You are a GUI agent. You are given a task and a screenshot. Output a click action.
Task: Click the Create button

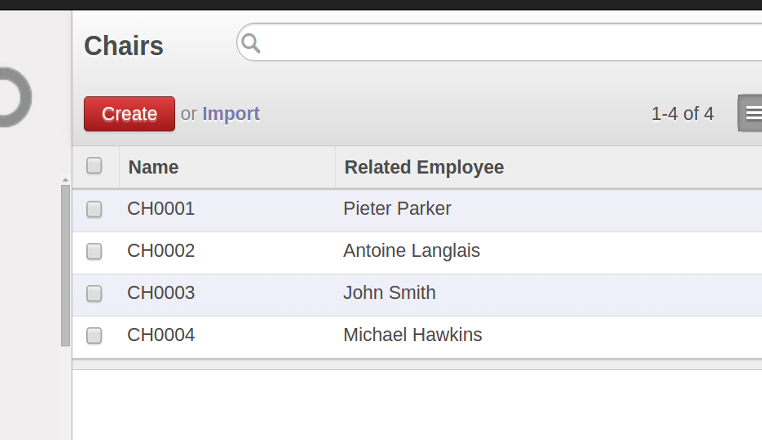tap(129, 114)
